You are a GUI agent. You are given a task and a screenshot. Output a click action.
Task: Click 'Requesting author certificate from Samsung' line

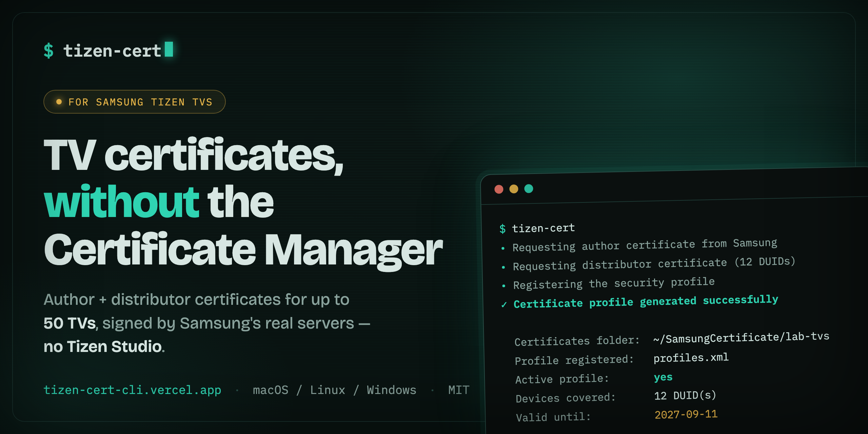click(645, 245)
